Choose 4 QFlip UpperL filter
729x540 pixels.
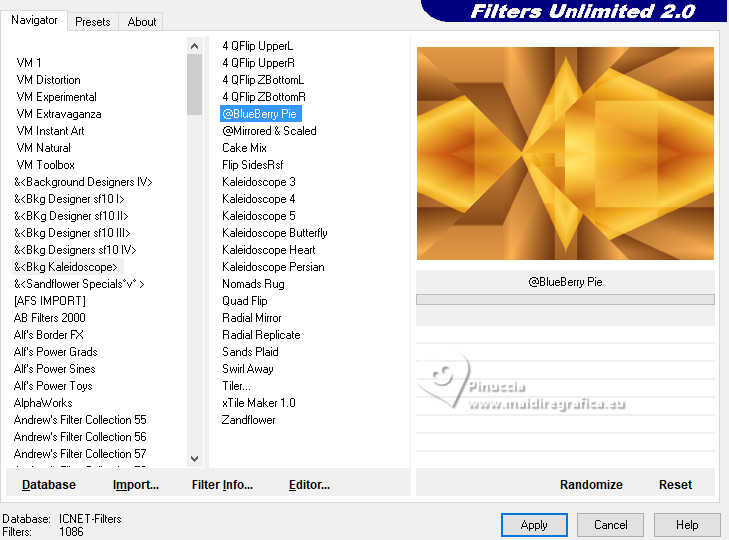257,46
